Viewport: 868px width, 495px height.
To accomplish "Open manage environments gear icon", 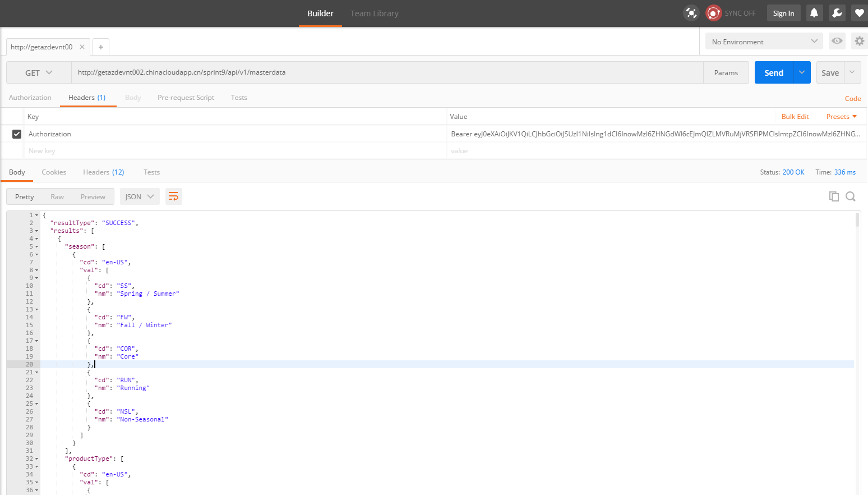I will (859, 41).
